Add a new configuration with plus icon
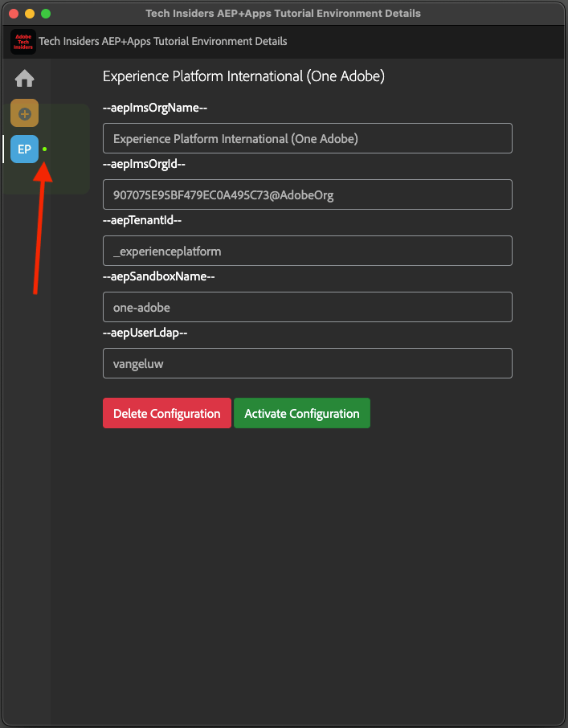Screen dimensions: 568x728 click(25, 113)
